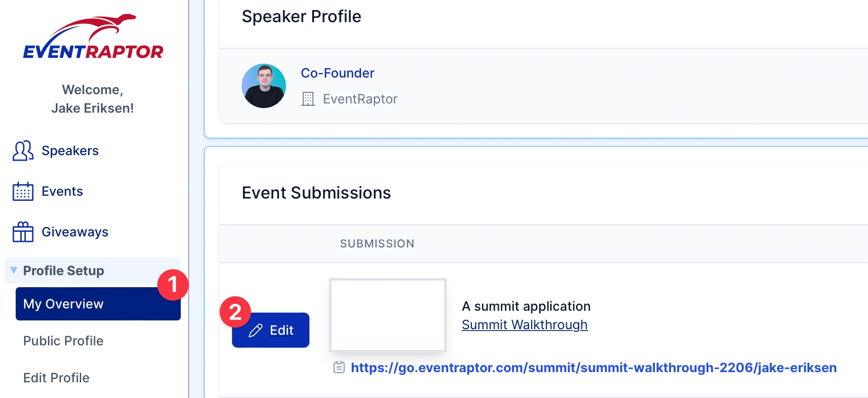The width and height of the screenshot is (868, 398).
Task: Click the blank submission thumbnail
Action: [x=388, y=315]
